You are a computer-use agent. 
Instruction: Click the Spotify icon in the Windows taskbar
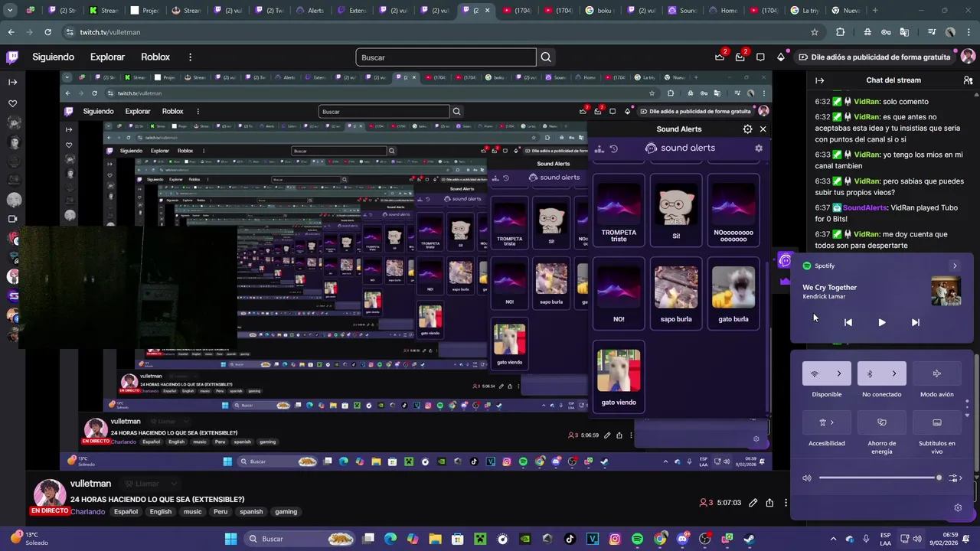pos(637,539)
